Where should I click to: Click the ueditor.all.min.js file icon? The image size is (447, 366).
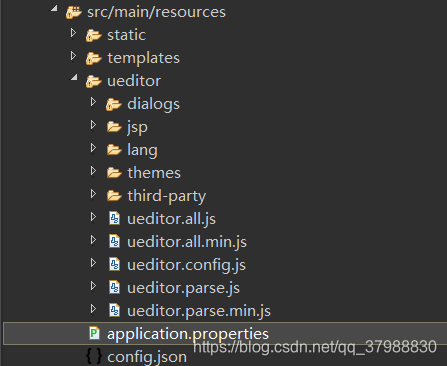point(115,242)
